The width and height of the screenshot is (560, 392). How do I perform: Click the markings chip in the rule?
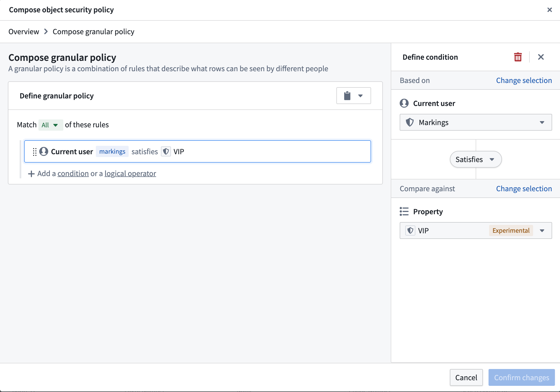point(112,151)
